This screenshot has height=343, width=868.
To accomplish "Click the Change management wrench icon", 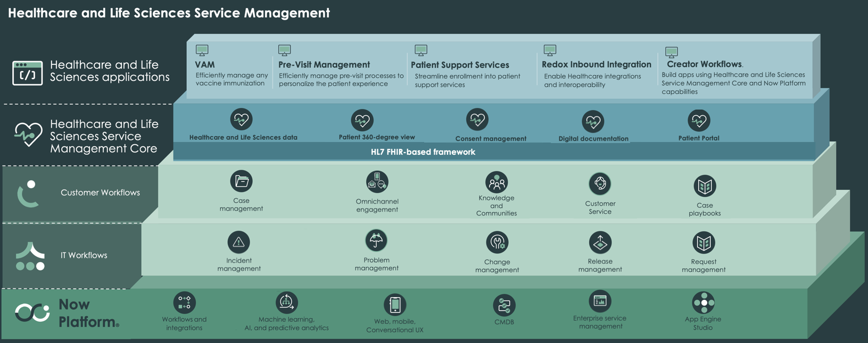I will 497,242.
